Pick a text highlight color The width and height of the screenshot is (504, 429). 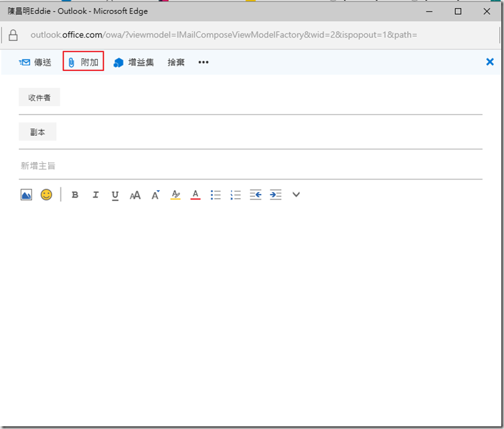[x=175, y=195]
